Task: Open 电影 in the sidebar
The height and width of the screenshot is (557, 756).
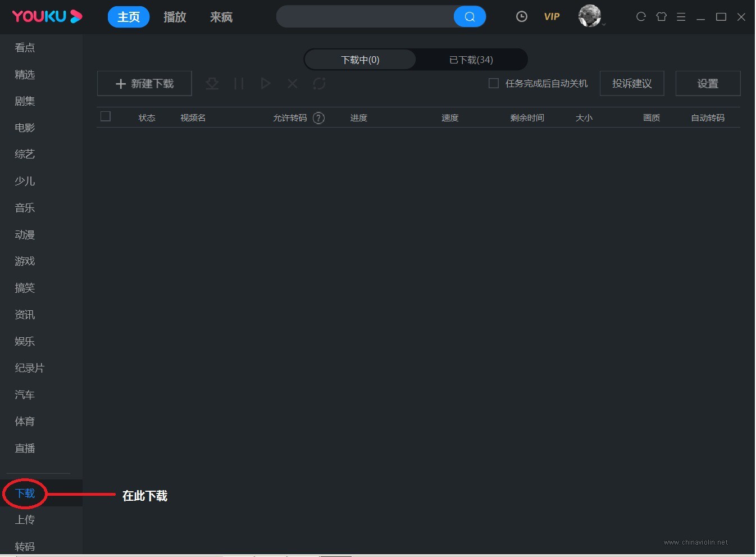Action: pos(25,128)
